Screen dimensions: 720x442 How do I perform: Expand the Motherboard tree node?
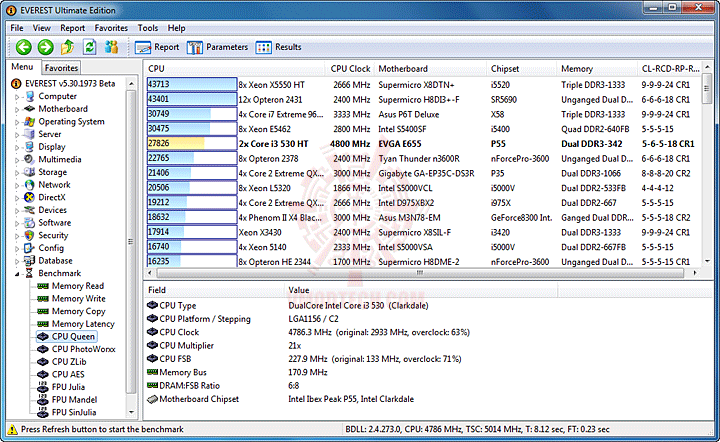tap(17, 109)
